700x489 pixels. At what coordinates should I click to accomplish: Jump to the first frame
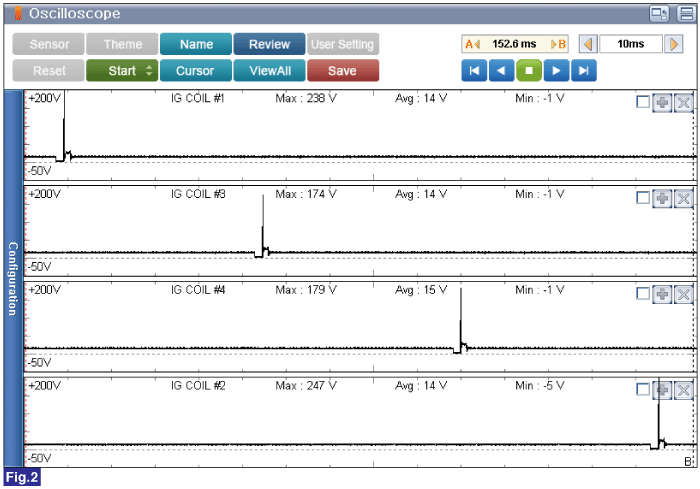[x=474, y=71]
